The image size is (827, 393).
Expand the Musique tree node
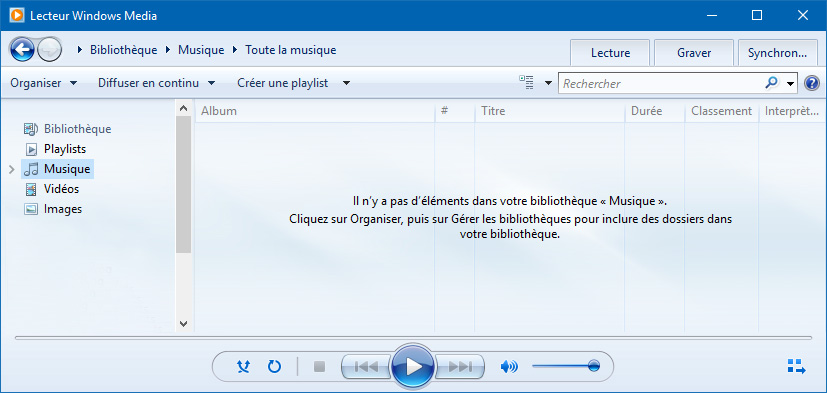pyautogui.click(x=12, y=169)
